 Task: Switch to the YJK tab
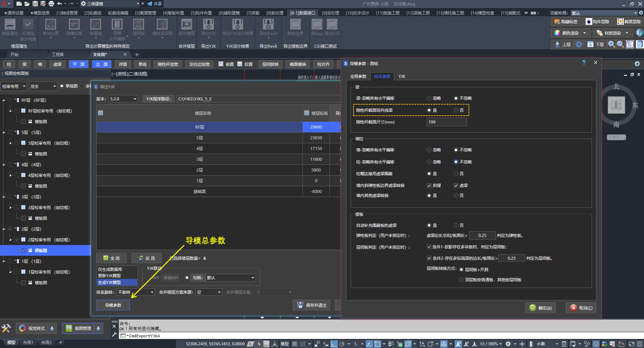click(x=401, y=76)
